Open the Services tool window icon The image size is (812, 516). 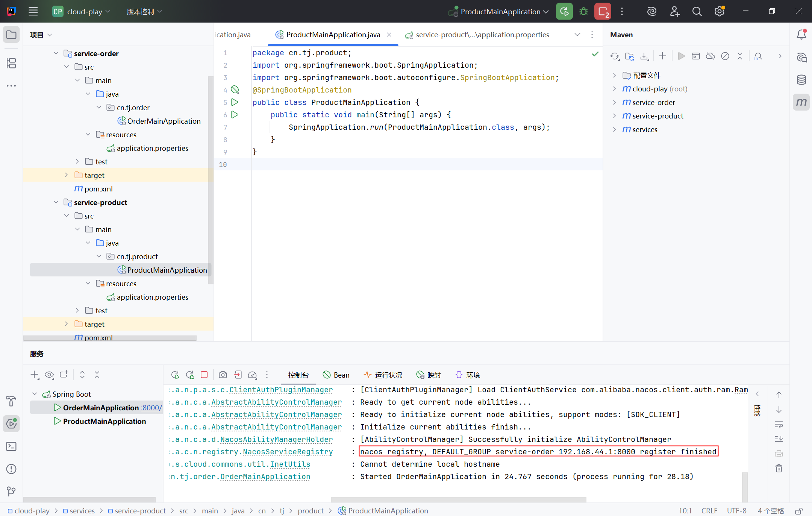[11, 424]
